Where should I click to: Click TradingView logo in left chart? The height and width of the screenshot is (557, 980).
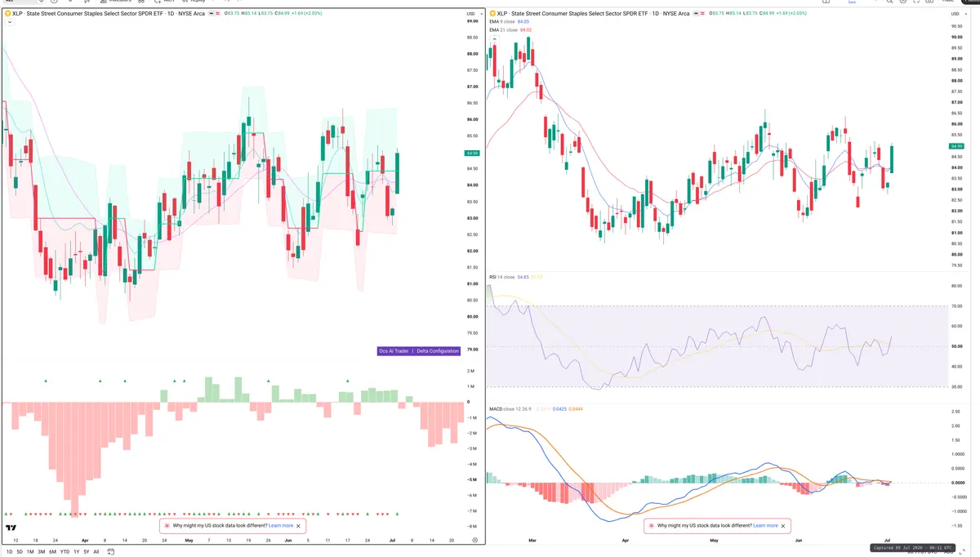[x=11, y=528]
